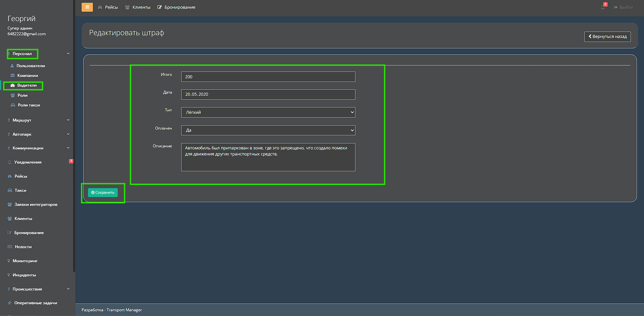
Task: Click the orange hamburger menu icon
Action: point(87,7)
